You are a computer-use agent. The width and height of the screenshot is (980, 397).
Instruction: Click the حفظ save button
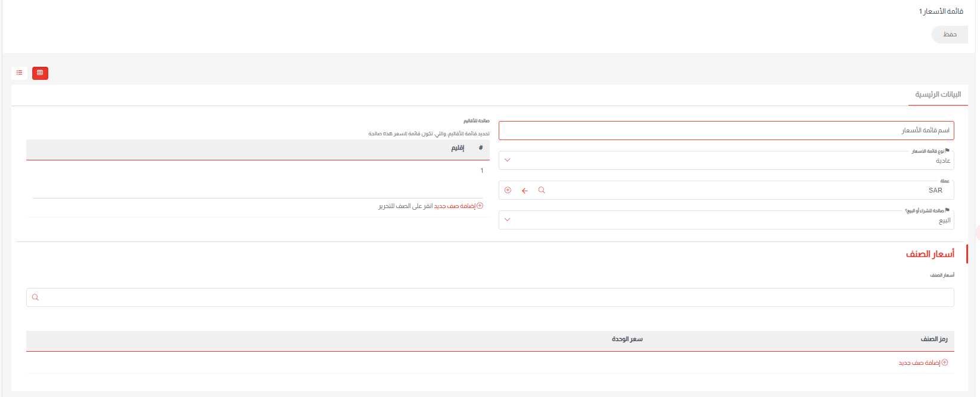[x=949, y=34]
